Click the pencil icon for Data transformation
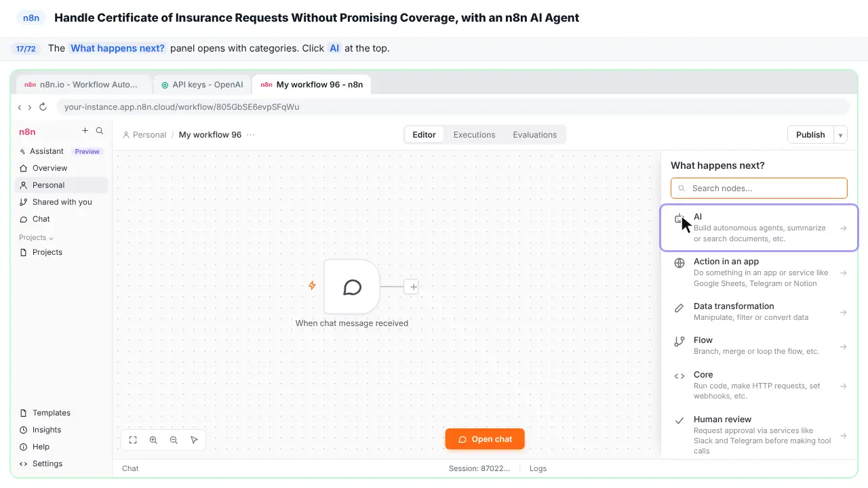Screen dimensions: 868x488 click(x=679, y=308)
